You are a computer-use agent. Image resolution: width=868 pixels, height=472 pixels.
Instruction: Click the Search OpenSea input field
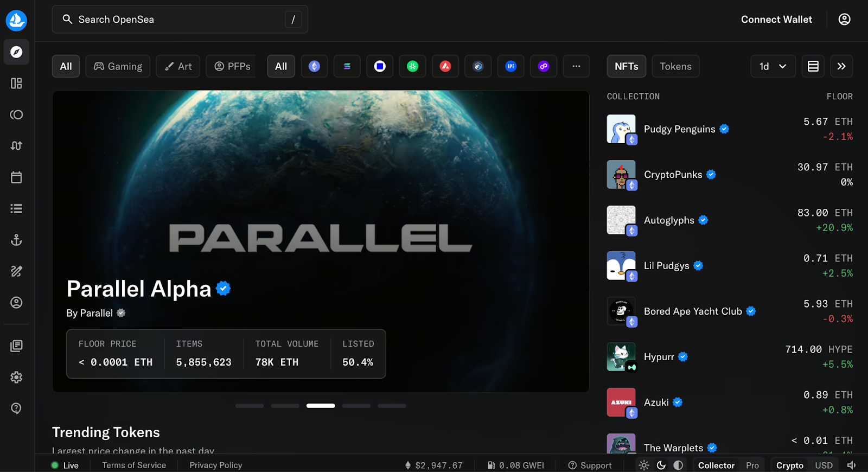[x=179, y=20]
